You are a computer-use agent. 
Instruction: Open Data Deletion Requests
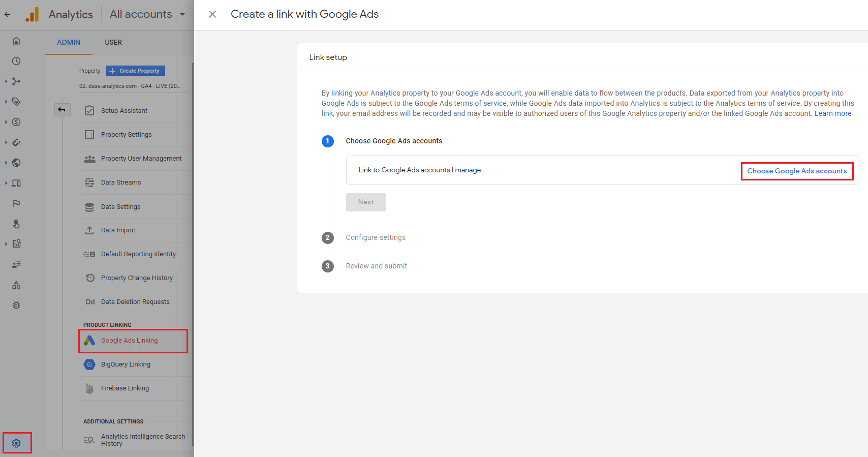134,302
